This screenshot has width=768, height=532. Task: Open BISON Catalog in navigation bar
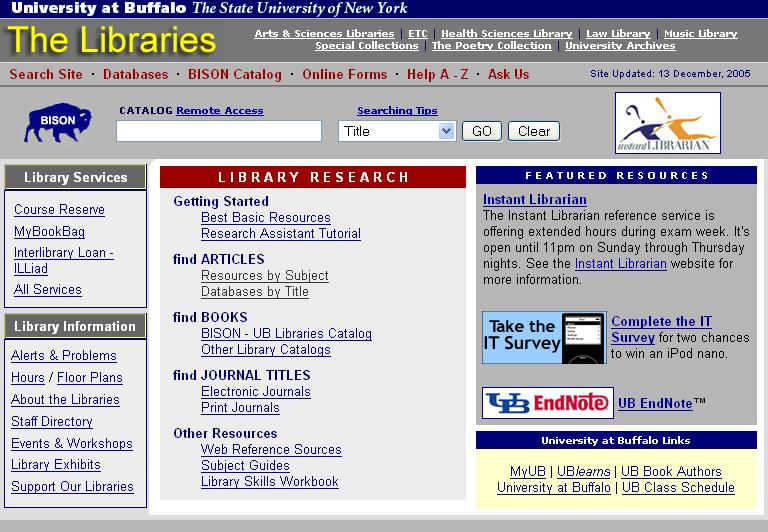coord(235,74)
